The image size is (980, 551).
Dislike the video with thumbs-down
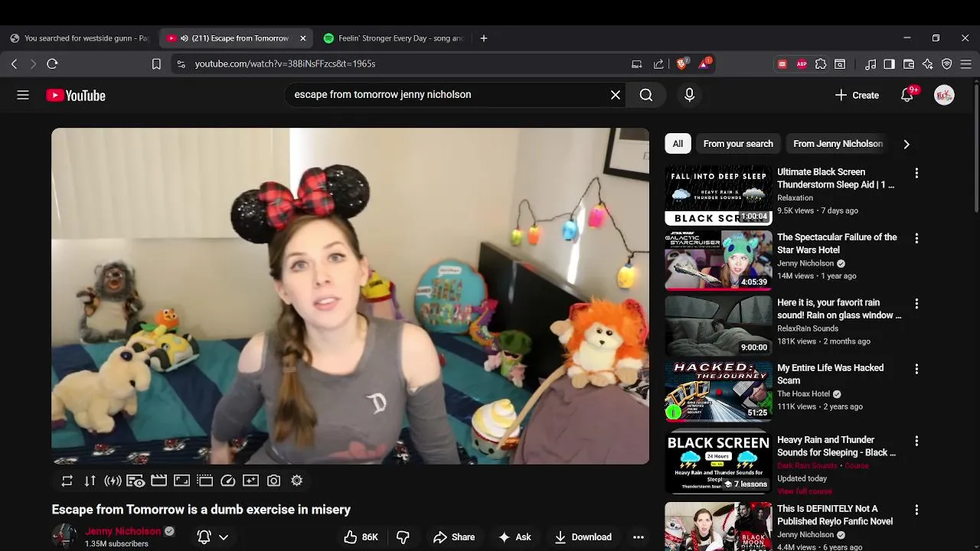pyautogui.click(x=403, y=537)
